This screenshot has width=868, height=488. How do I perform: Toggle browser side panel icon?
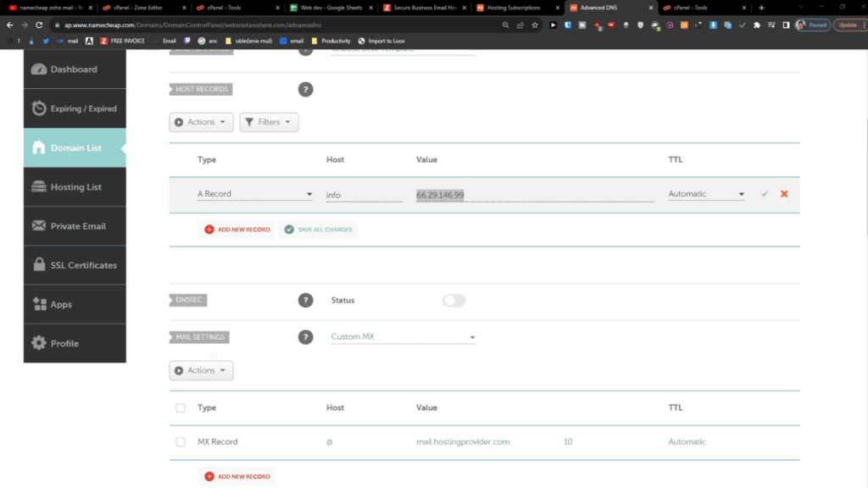click(x=786, y=25)
